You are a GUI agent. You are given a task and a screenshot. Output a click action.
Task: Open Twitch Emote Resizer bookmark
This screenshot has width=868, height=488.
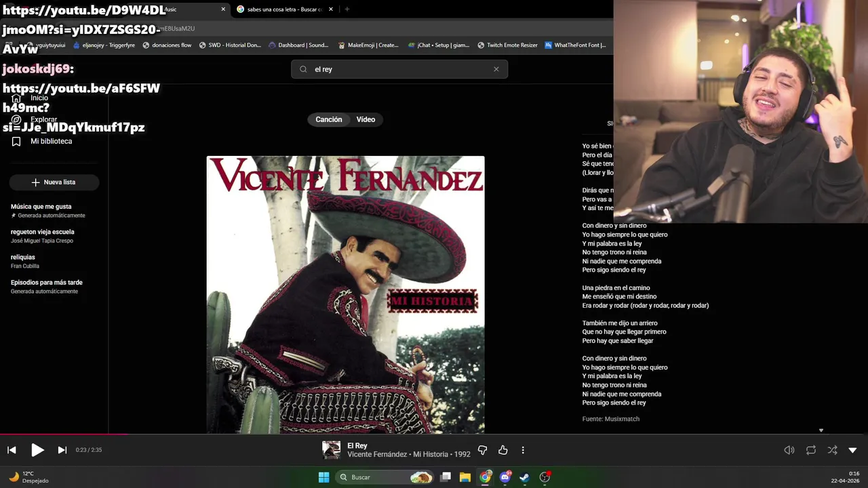point(507,45)
